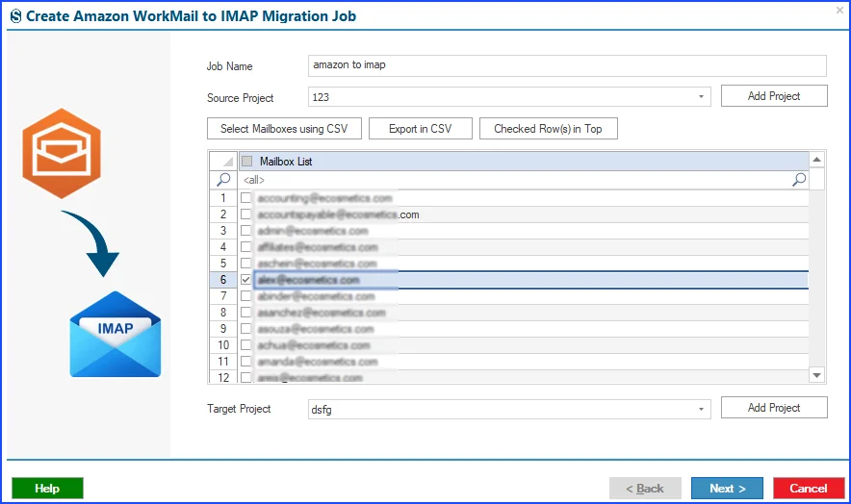Select row number 3 header

point(223,231)
